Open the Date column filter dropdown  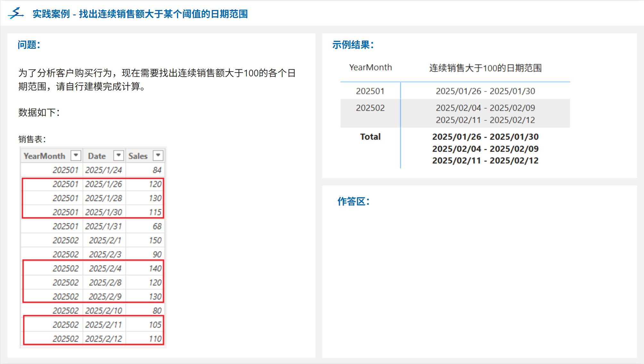click(x=119, y=156)
